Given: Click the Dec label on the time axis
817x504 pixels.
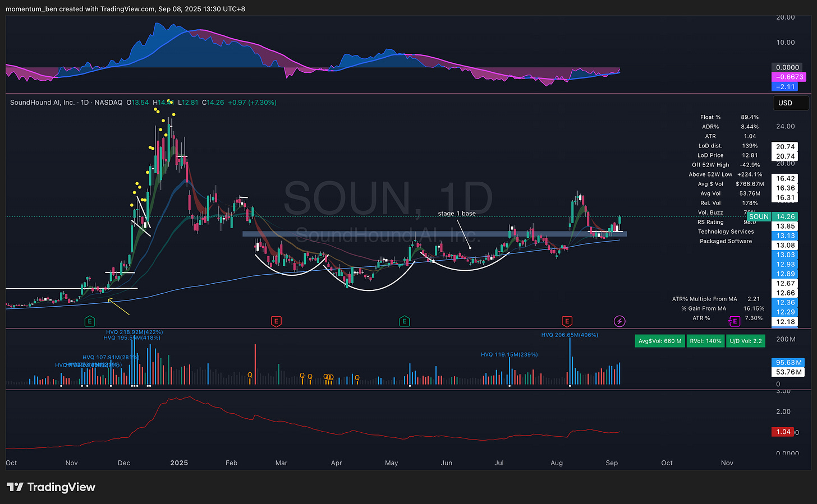Looking at the screenshot, I should (124, 463).
